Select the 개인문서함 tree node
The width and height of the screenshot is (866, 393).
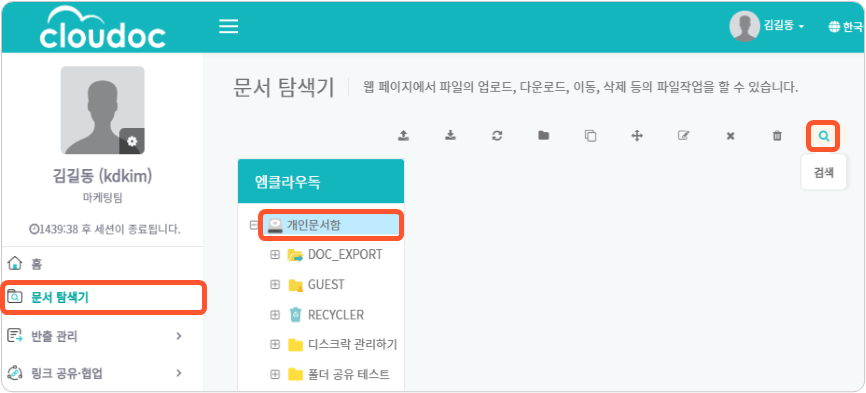(332, 225)
